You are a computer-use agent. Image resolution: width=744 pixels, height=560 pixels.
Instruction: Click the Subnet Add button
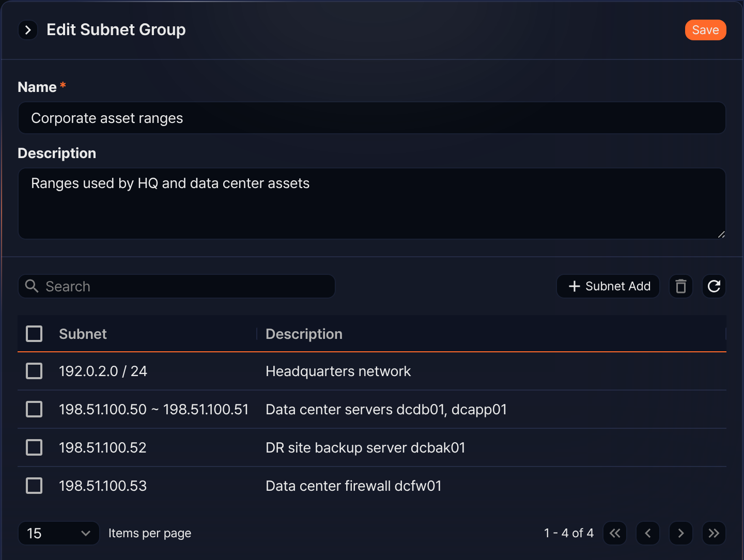pyautogui.click(x=608, y=286)
